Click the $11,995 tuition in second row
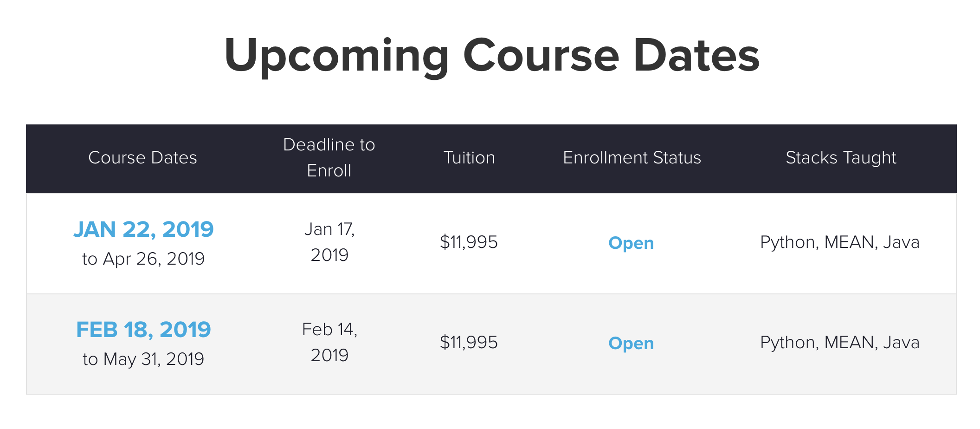 [469, 343]
